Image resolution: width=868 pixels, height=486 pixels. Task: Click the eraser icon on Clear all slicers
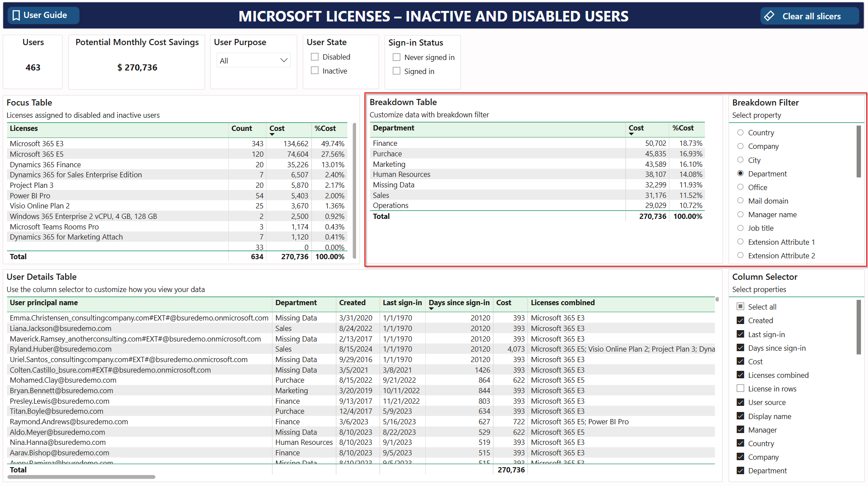[769, 16]
